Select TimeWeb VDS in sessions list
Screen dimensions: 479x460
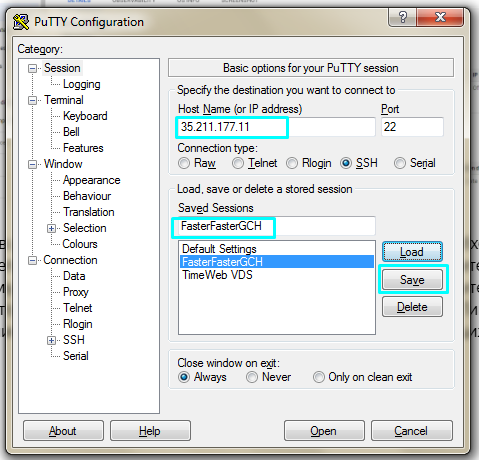click(x=277, y=275)
